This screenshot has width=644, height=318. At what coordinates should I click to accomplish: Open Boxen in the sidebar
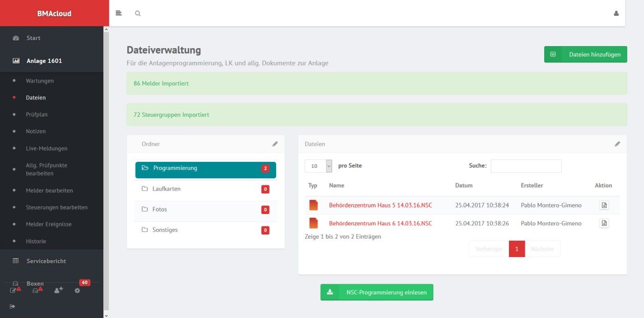click(35, 283)
